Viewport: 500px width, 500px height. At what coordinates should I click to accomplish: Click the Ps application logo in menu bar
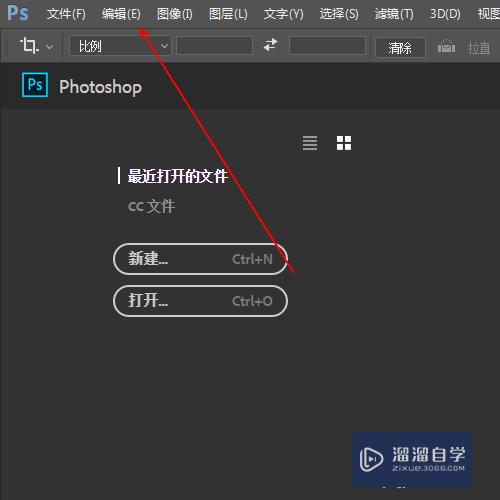(18, 13)
